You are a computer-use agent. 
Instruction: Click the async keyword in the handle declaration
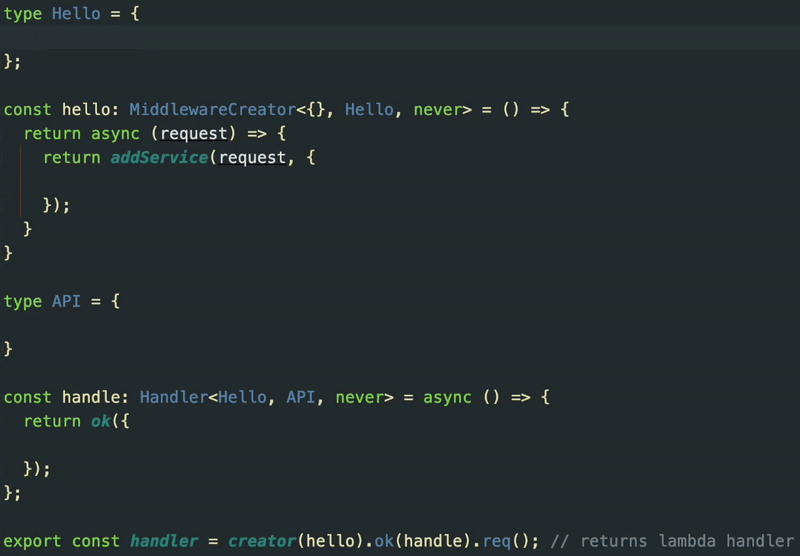(x=447, y=398)
